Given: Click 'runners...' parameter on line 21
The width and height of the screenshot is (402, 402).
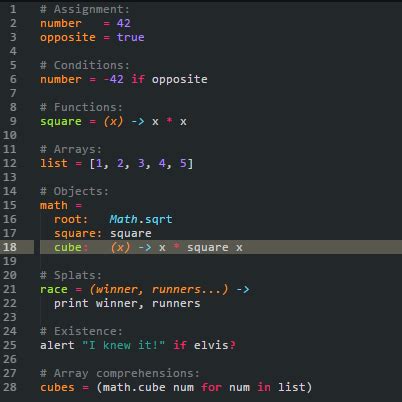Looking at the screenshot, I should tap(186, 289).
